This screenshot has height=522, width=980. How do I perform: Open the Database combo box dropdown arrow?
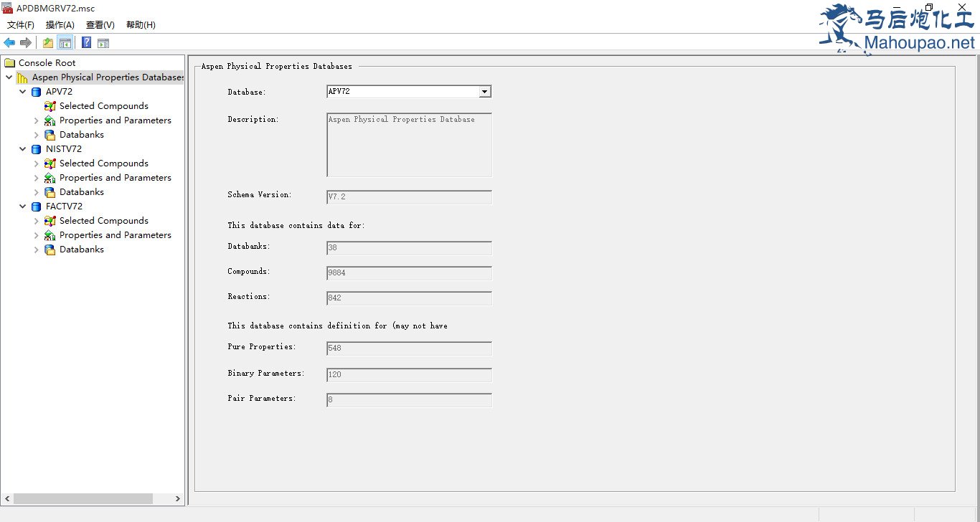pyautogui.click(x=485, y=92)
